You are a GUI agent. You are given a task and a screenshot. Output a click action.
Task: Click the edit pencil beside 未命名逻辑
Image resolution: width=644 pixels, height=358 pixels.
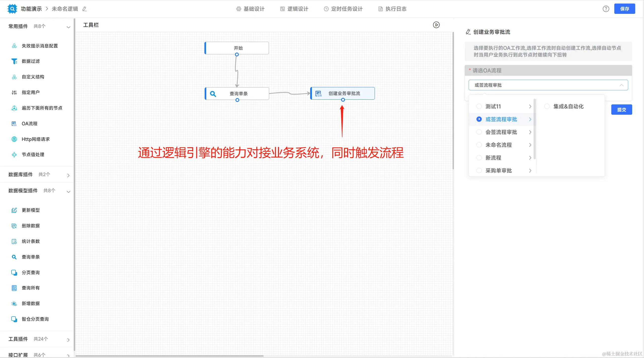85,9
